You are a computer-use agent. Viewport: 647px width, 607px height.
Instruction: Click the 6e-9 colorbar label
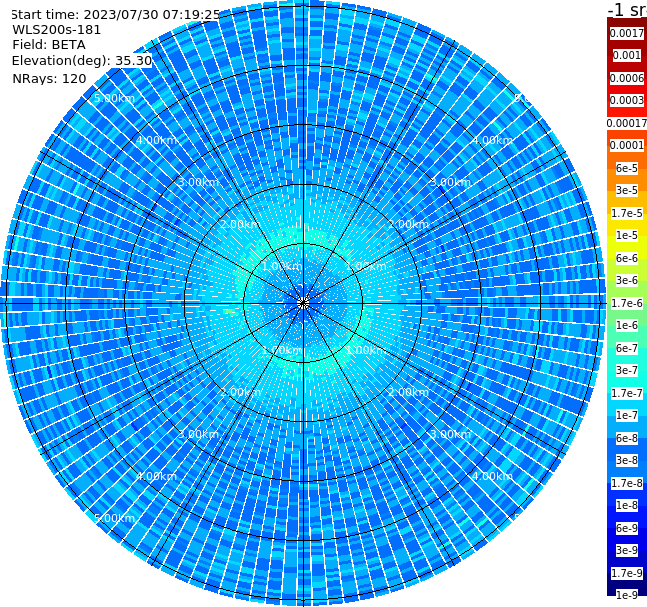pyautogui.click(x=627, y=528)
